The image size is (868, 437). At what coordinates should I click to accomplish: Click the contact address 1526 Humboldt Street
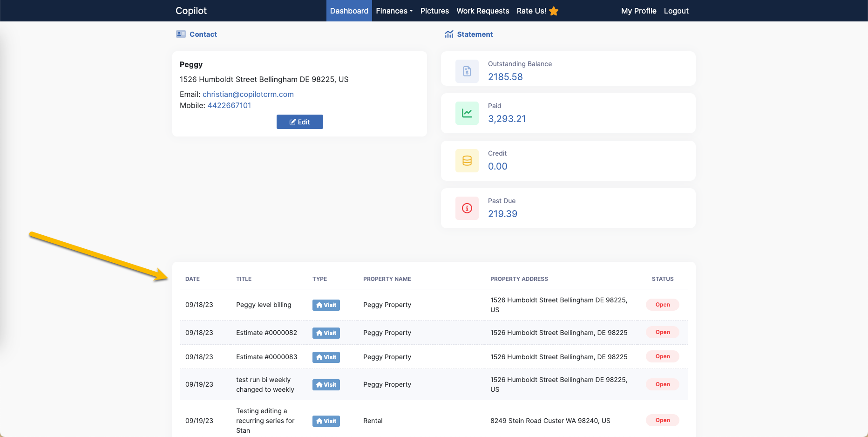click(264, 79)
